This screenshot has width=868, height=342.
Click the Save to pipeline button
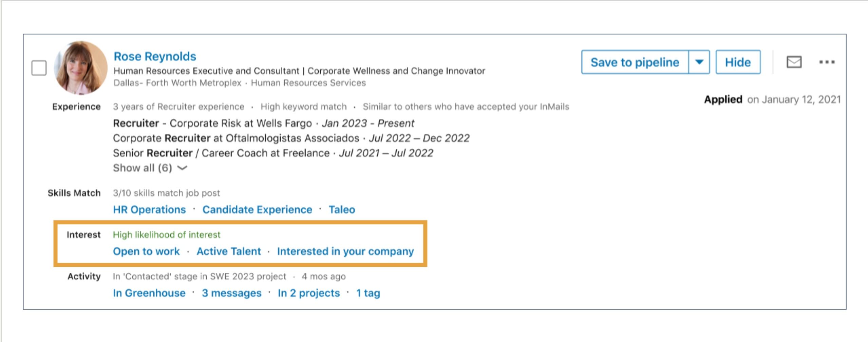pyautogui.click(x=635, y=62)
